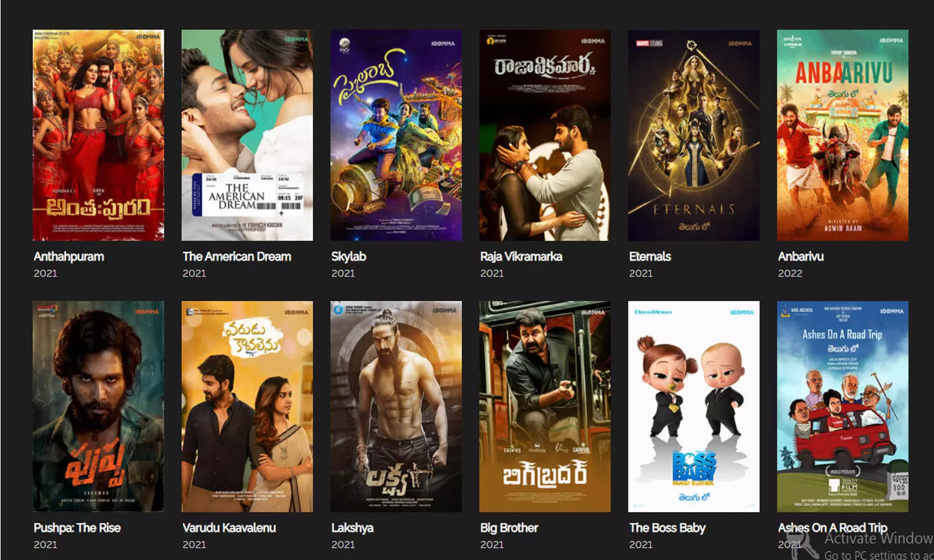Screen dimensions: 934x560
Task: Open The Boss Baby poster
Action: point(694,406)
